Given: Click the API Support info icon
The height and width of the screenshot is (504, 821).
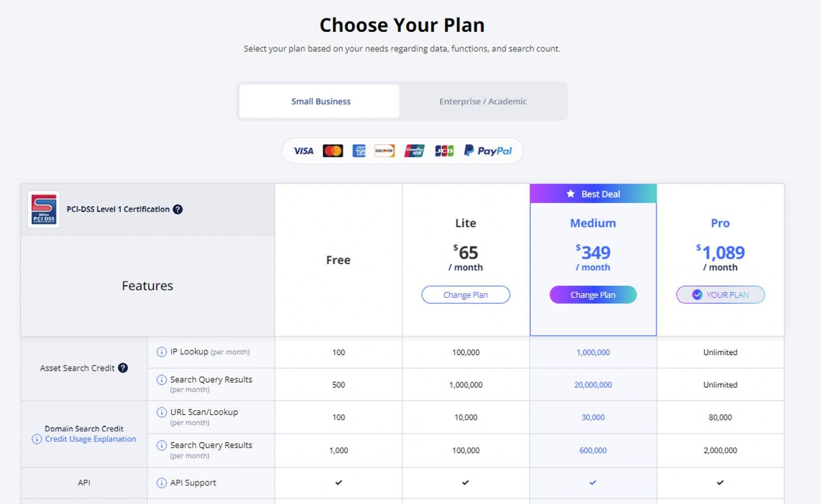Looking at the screenshot, I should click(x=162, y=483).
